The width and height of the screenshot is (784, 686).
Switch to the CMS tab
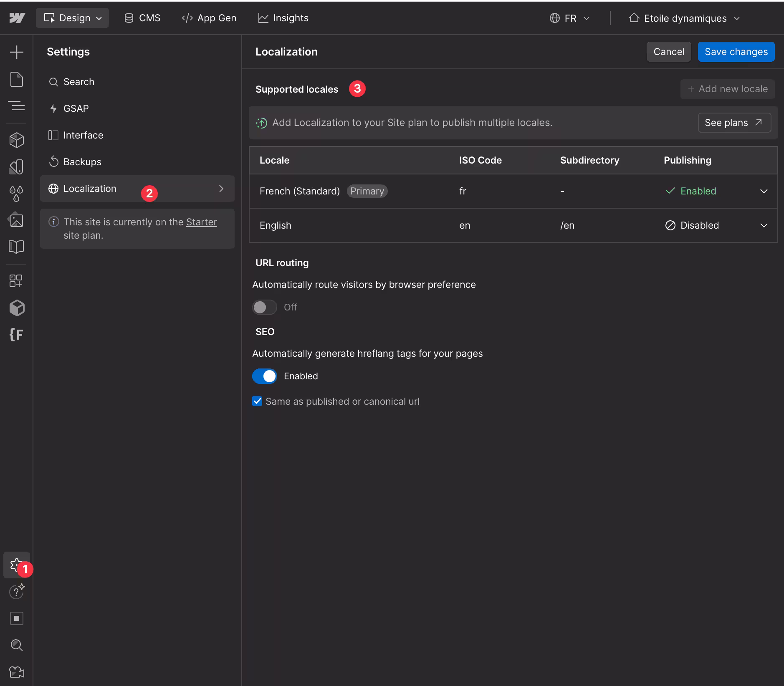pyautogui.click(x=142, y=18)
